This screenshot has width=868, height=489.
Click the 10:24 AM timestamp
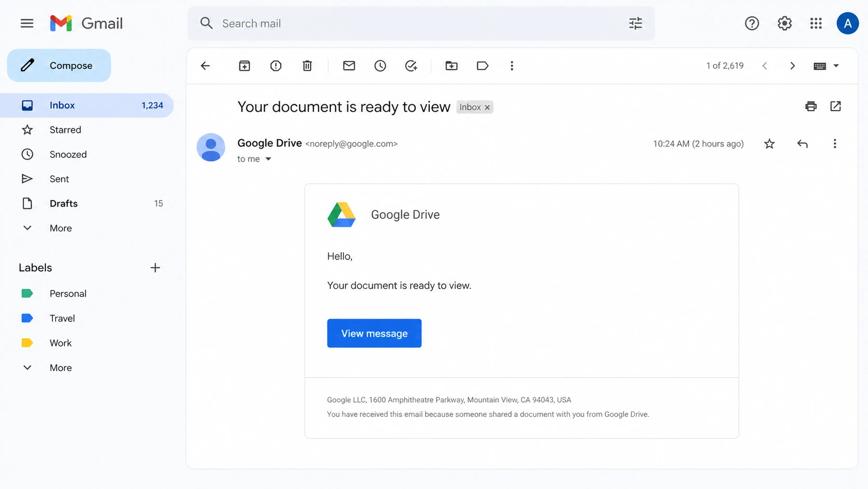click(x=698, y=144)
